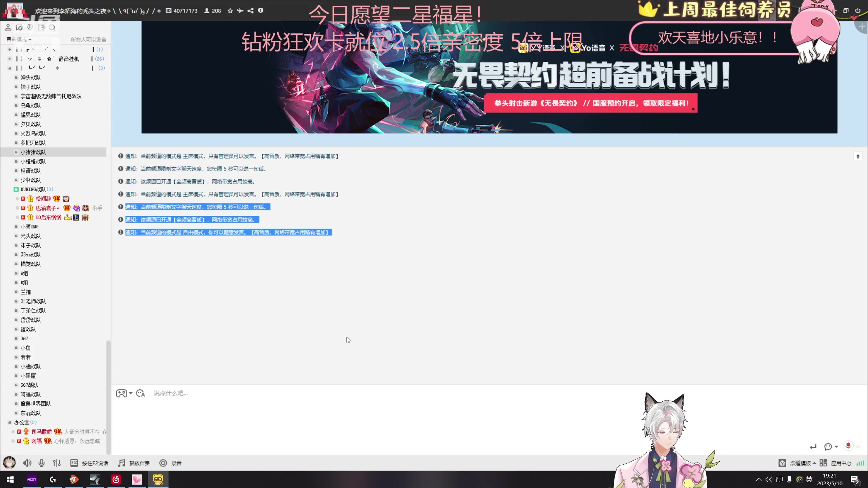868x488 pixels.
Task: Send the tulip flower gift icon
Action: 848,445
